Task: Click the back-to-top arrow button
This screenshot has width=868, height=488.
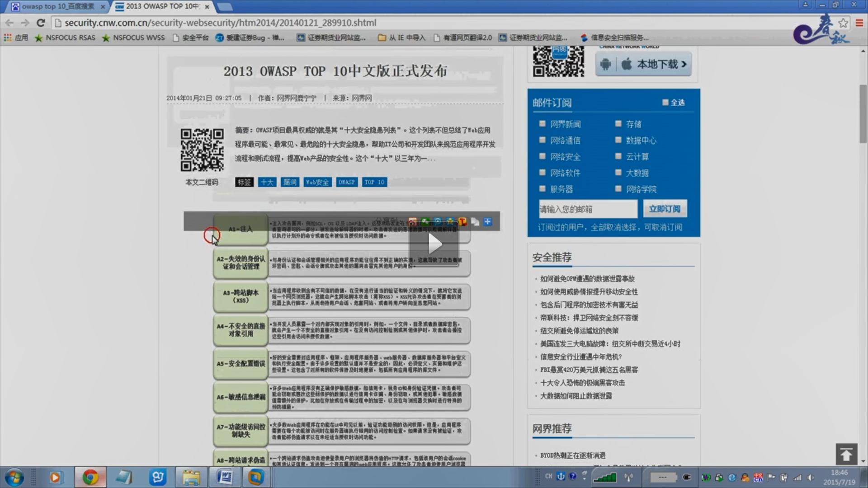Action: [846, 454]
